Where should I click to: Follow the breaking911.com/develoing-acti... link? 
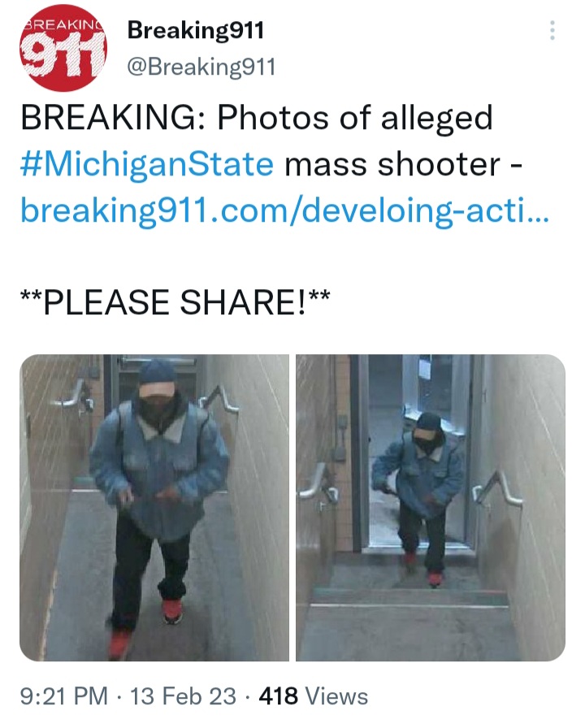(x=284, y=210)
